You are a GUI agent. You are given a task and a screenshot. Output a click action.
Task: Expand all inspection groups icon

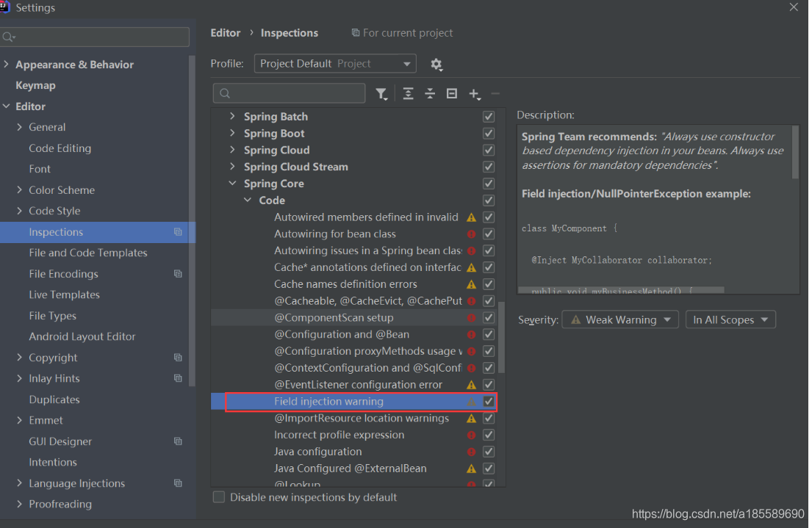(x=408, y=94)
